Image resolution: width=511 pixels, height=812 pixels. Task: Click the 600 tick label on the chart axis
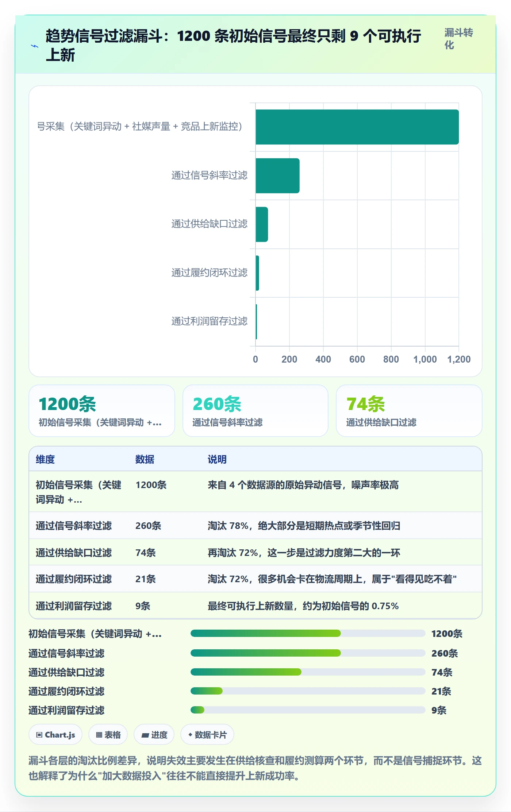(357, 359)
